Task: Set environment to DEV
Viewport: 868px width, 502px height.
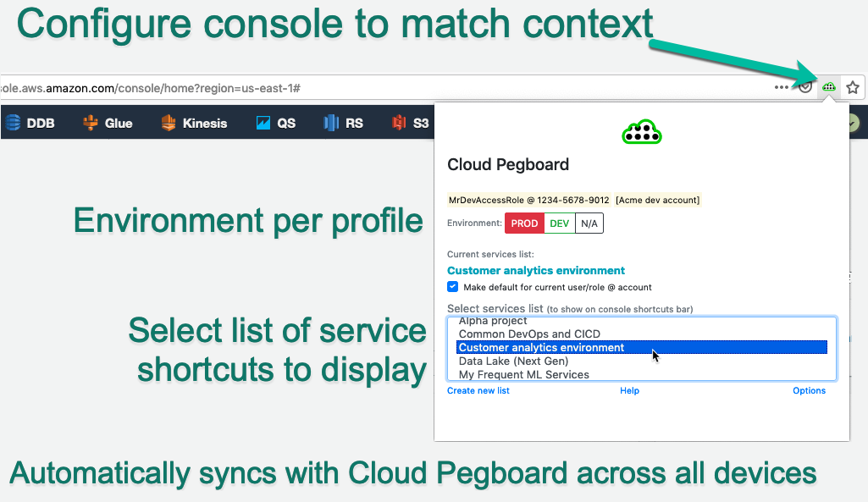Action: 560,223
